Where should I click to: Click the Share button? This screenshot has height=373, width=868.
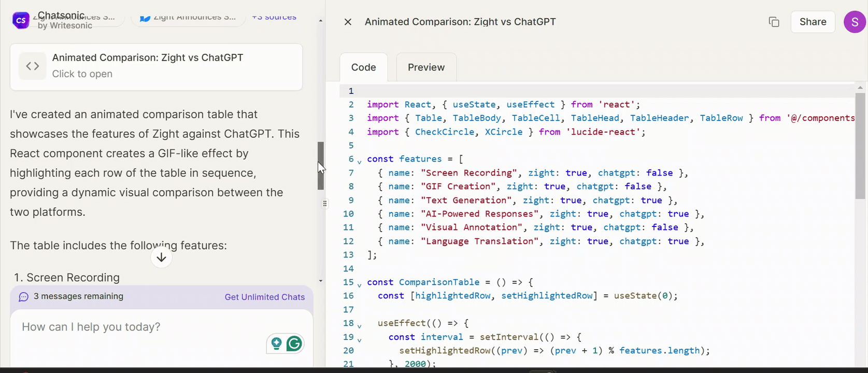coord(813,22)
